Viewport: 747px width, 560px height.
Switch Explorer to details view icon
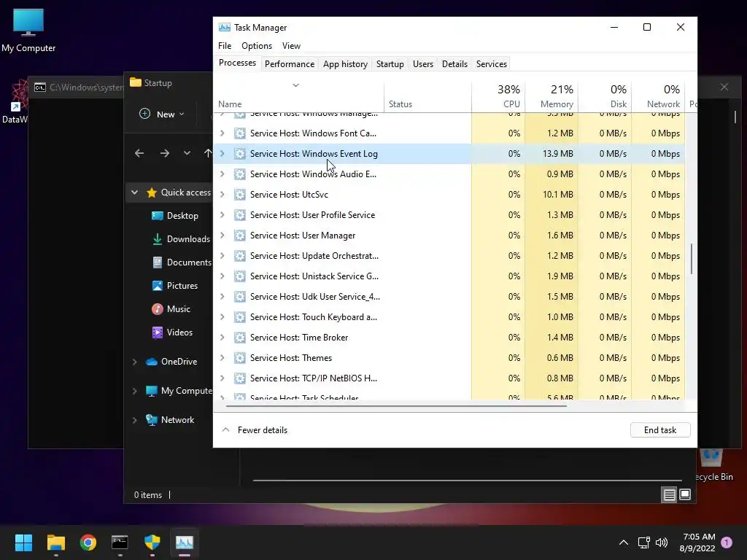point(669,495)
